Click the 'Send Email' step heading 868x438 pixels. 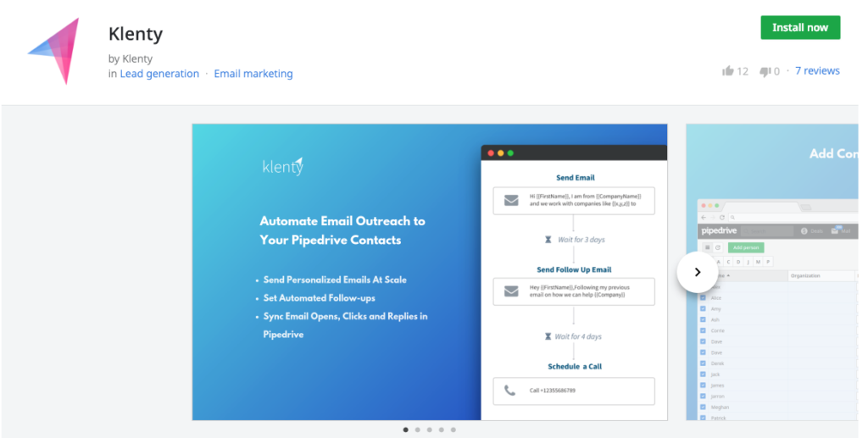point(576,178)
